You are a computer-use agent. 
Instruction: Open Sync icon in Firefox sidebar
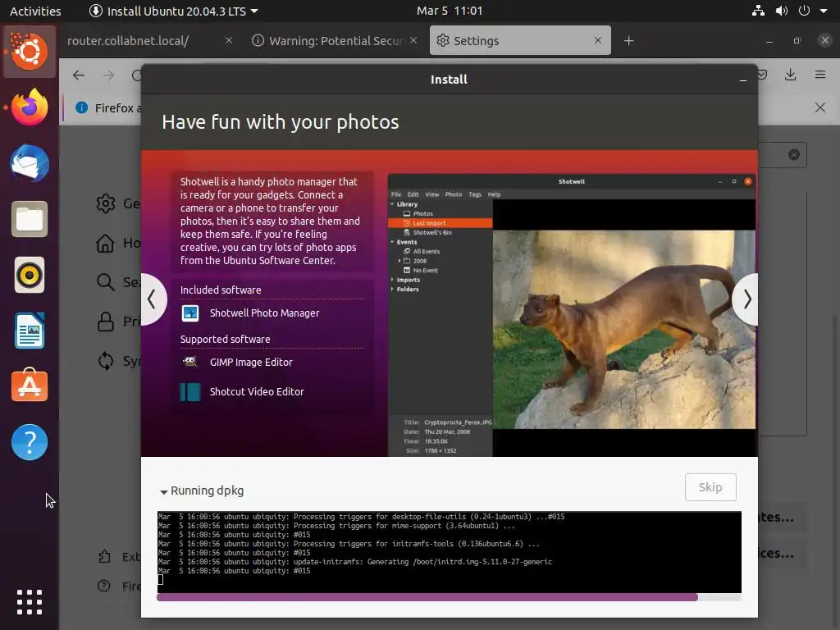coord(106,361)
